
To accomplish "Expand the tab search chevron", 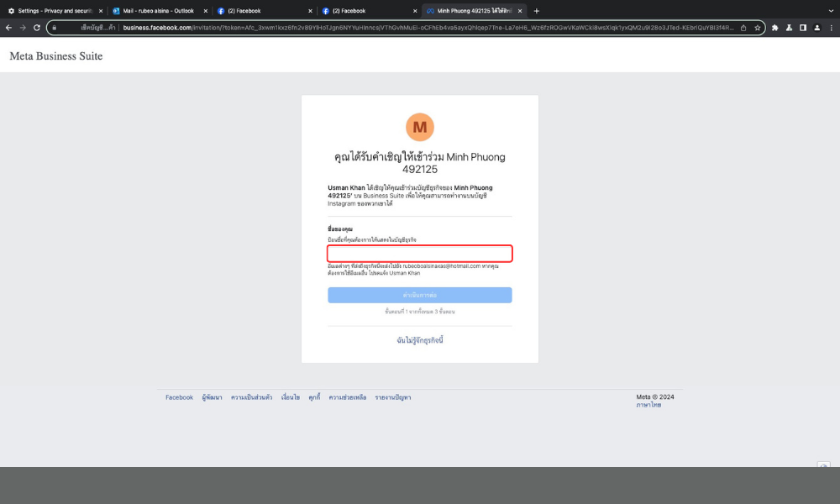I will (831, 11).
